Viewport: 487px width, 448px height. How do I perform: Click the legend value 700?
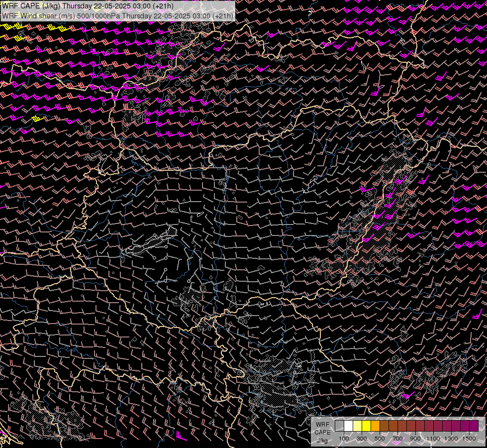pos(397,439)
